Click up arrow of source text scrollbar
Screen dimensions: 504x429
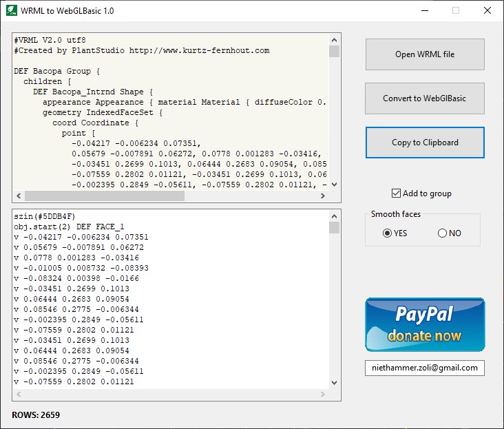click(x=335, y=40)
